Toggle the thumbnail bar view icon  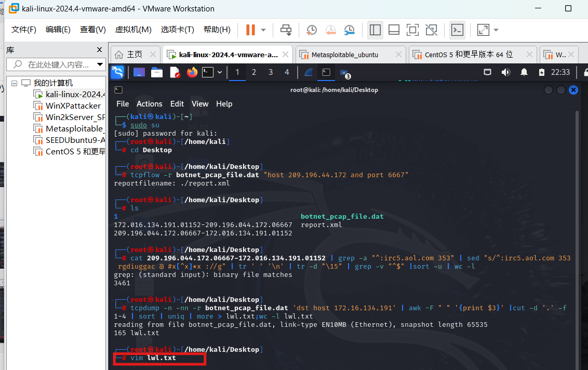pyautogui.click(x=394, y=30)
